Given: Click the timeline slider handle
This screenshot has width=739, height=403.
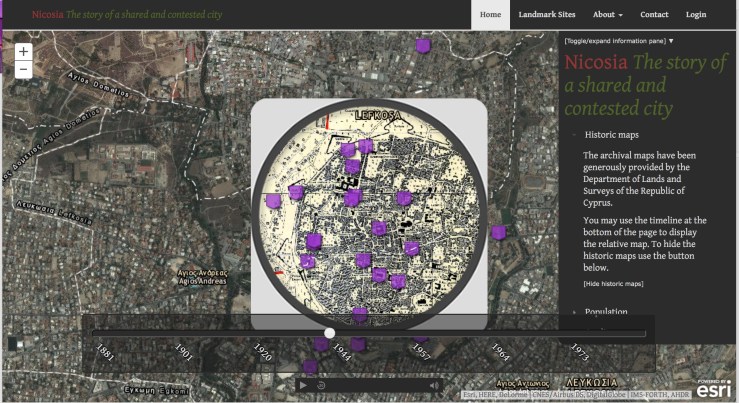Looking at the screenshot, I should tap(330, 333).
